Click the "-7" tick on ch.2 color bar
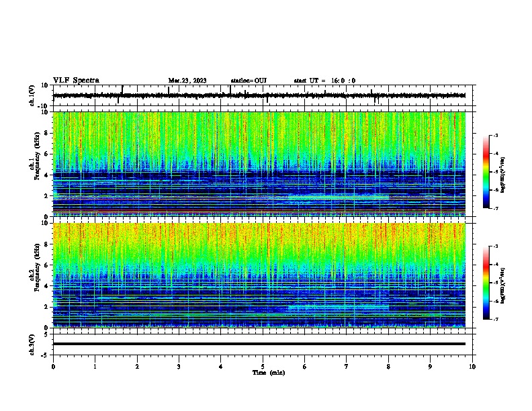532x411 pixels. (x=495, y=319)
